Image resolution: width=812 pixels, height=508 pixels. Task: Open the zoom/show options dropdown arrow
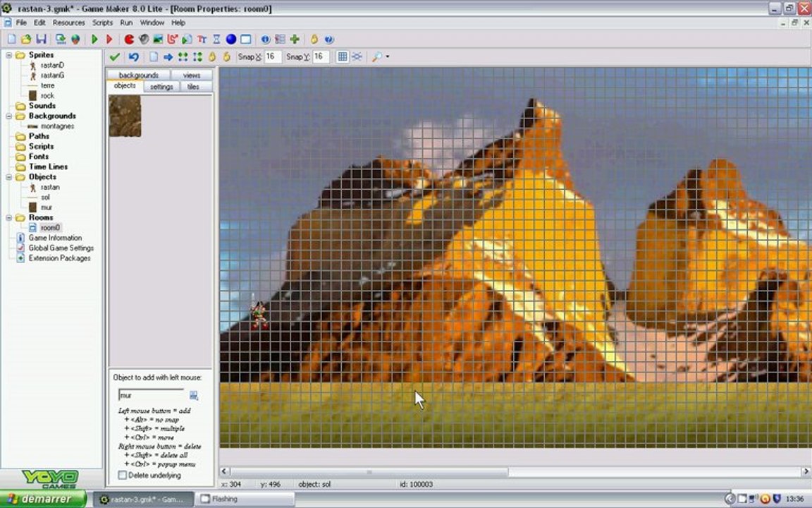coord(388,57)
